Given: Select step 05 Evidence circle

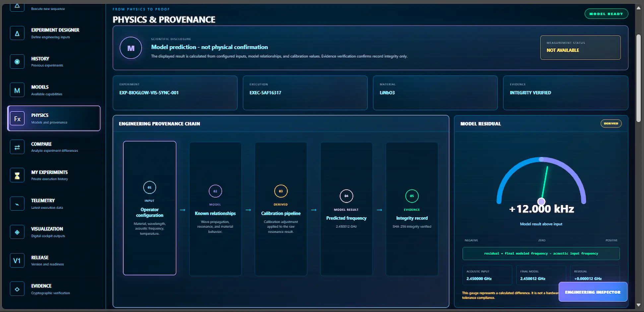Looking at the screenshot, I should (412, 196).
